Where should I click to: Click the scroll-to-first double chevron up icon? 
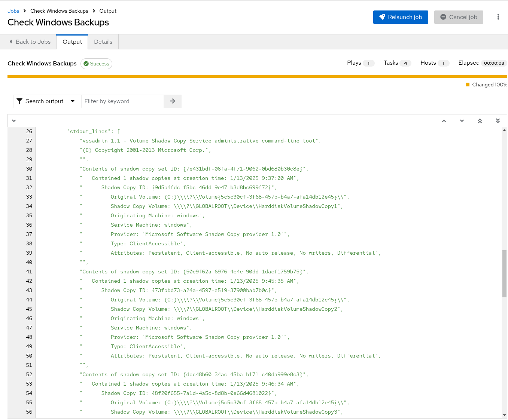[x=480, y=121]
